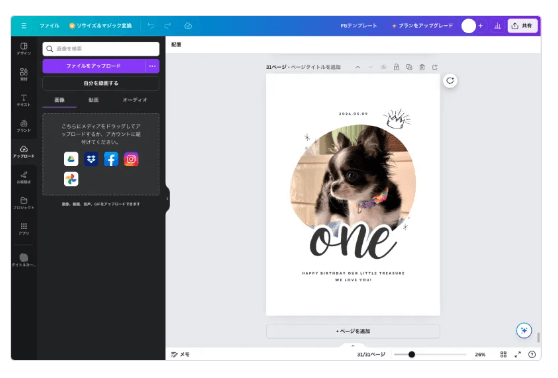Image resolution: width=558 pixels, height=378 pixels.
Task: Connect Instagram for uploads
Action: click(x=131, y=159)
